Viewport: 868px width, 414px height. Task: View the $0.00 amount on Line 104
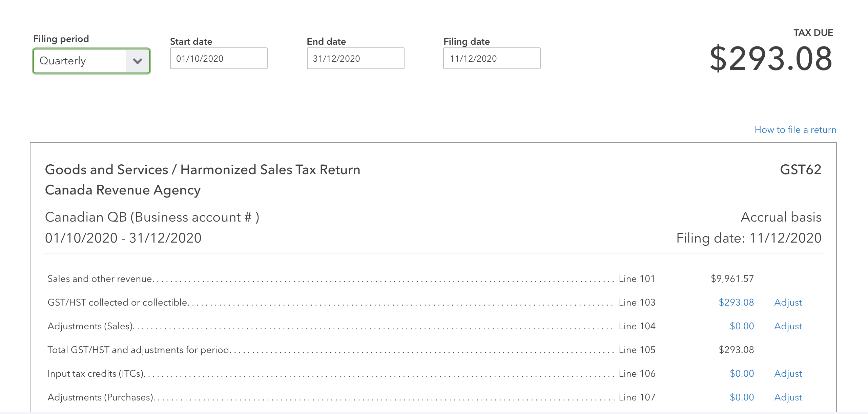[x=742, y=326]
